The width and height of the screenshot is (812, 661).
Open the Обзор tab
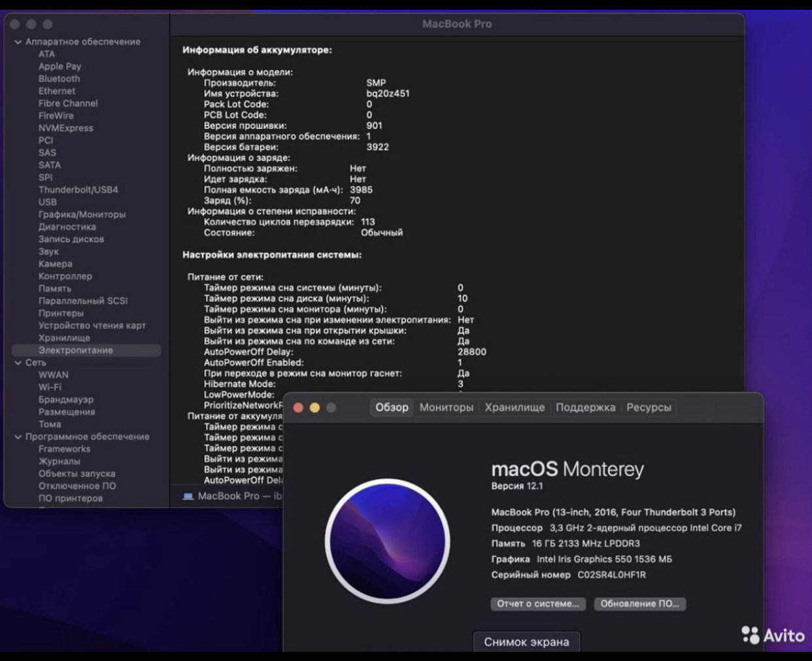[392, 407]
